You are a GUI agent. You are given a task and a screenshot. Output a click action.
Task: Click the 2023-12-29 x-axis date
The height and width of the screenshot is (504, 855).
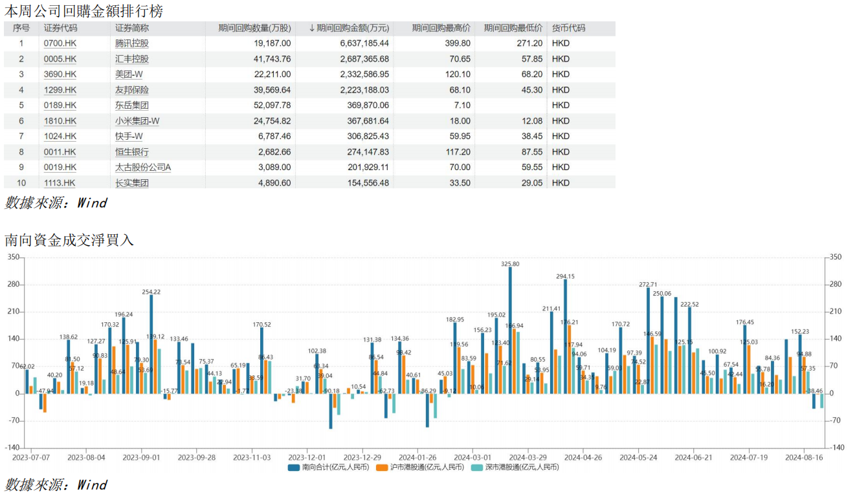click(x=362, y=457)
